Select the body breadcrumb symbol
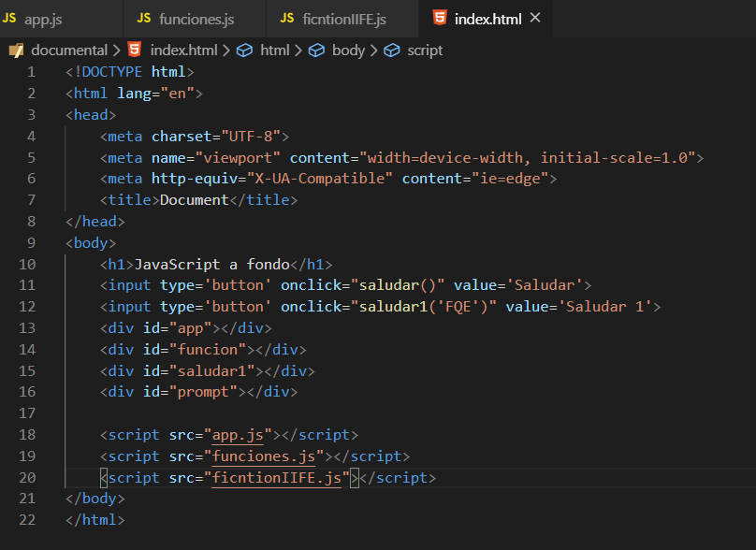Image resolution: width=756 pixels, height=550 pixels. click(348, 51)
